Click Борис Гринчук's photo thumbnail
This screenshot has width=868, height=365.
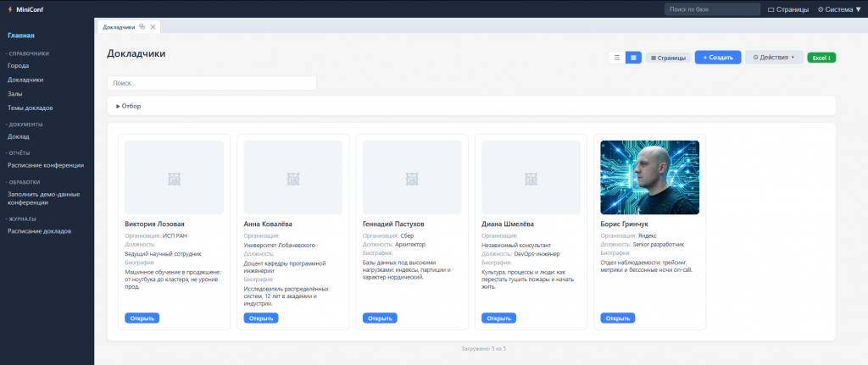[x=649, y=178]
